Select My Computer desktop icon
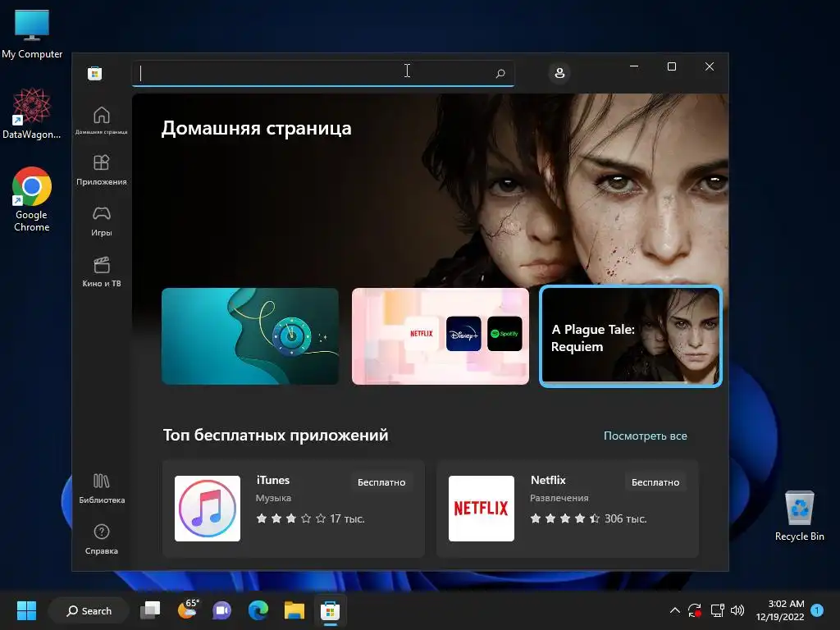 (x=32, y=34)
